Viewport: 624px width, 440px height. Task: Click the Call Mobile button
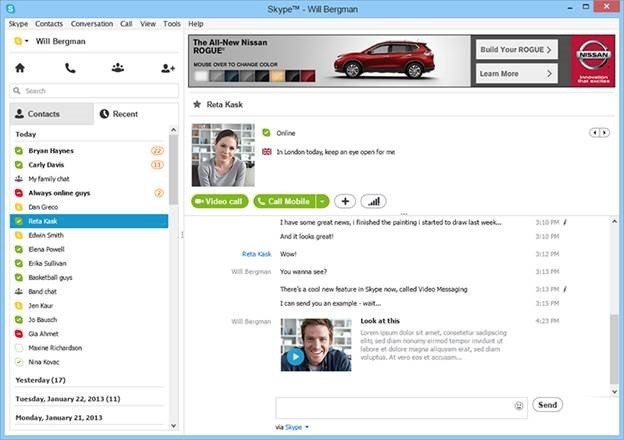pos(285,201)
